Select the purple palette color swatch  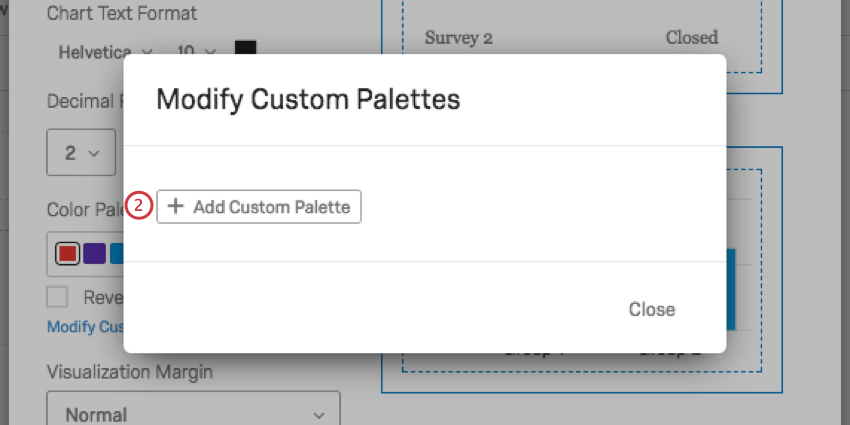pyautogui.click(x=94, y=254)
